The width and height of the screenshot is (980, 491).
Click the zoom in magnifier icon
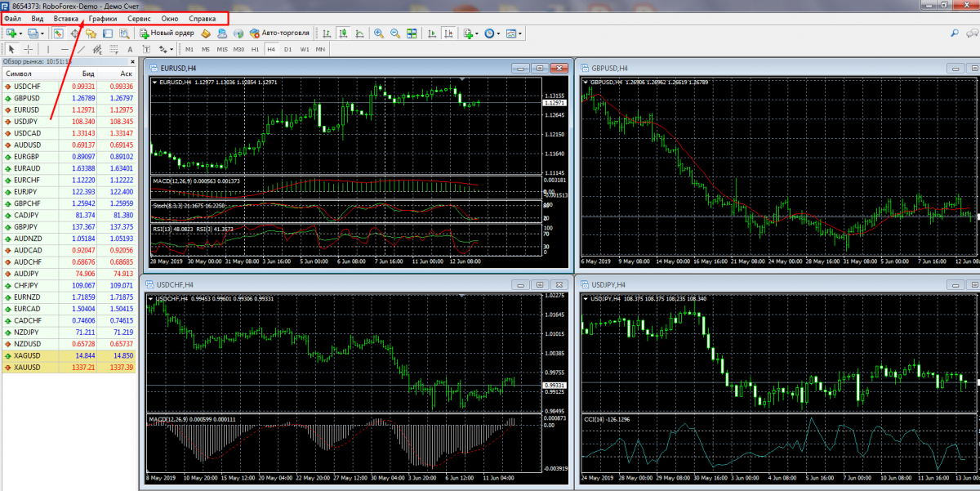(x=378, y=33)
